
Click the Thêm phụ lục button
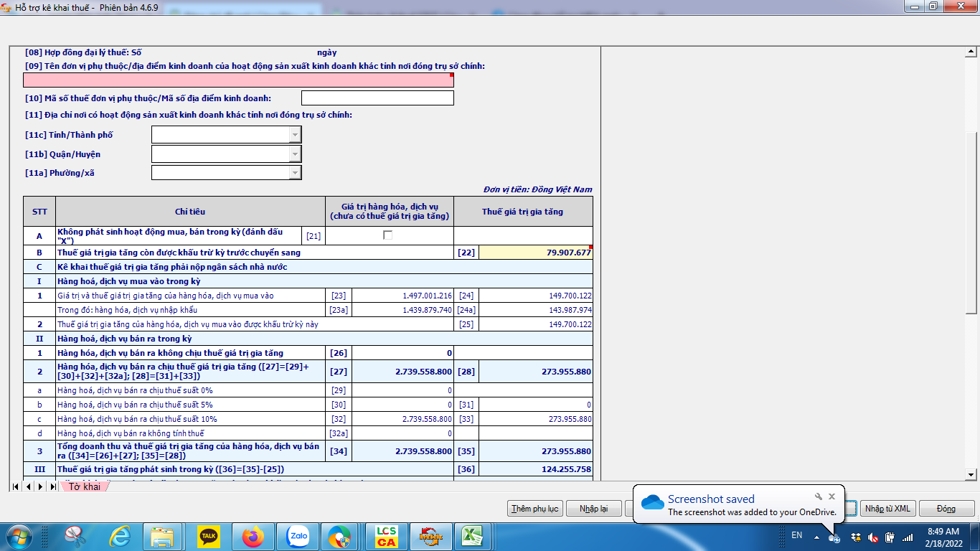(x=534, y=509)
